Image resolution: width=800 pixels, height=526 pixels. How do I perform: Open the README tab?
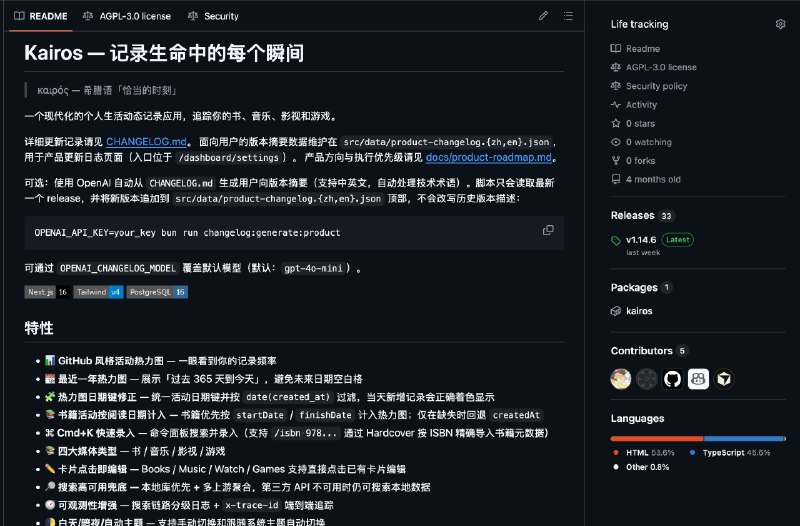(41, 16)
